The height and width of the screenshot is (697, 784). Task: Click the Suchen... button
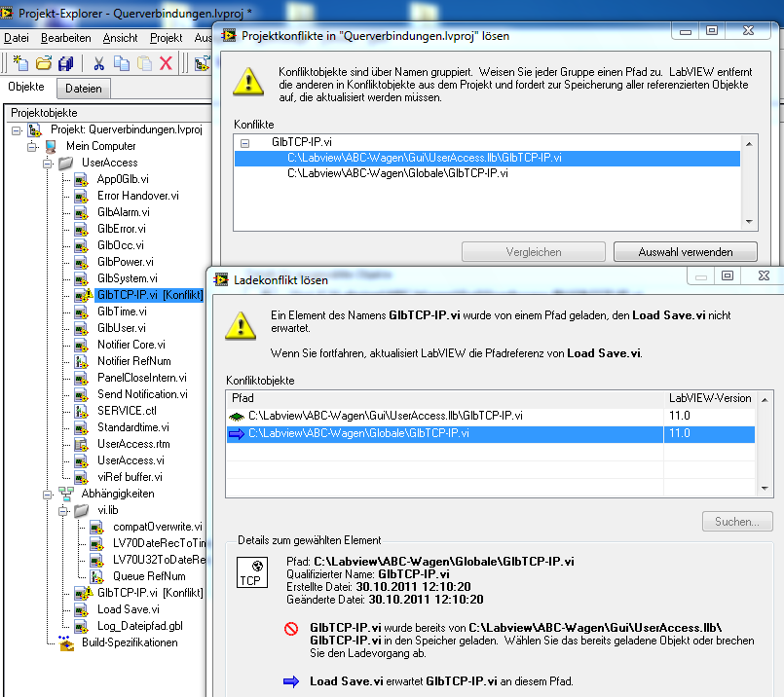[x=737, y=522]
